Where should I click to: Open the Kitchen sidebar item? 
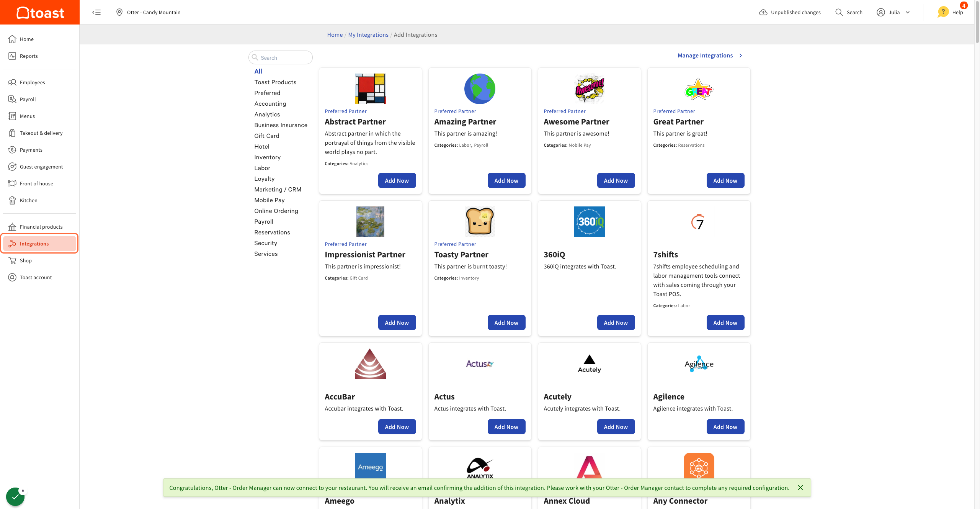[29, 200]
